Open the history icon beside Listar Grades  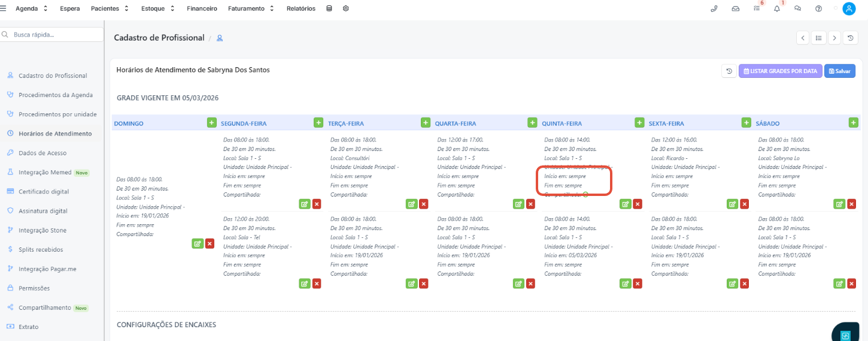(x=729, y=71)
